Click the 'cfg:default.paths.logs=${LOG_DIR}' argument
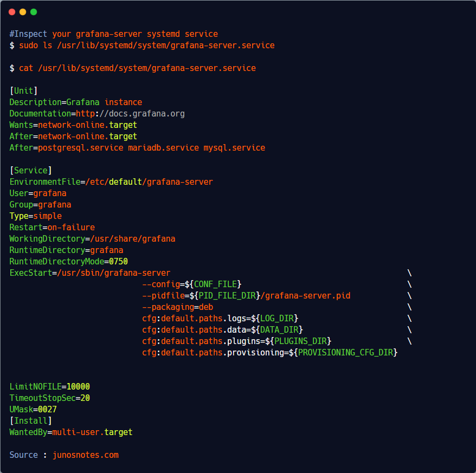 (220, 319)
